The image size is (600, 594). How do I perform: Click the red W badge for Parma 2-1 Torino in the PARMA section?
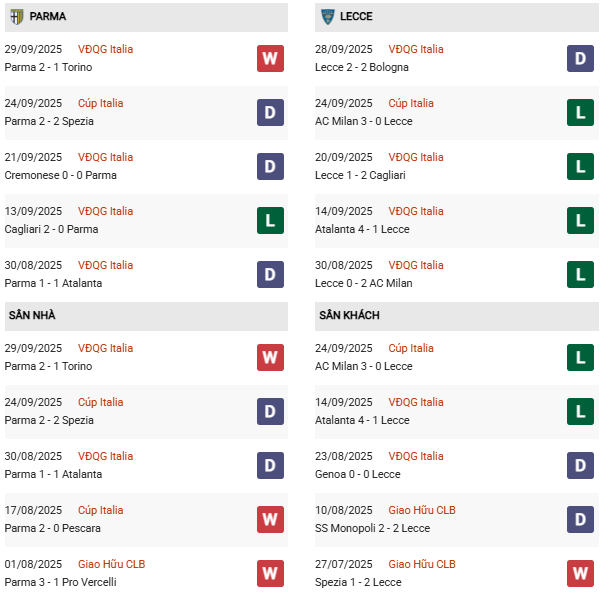pos(270,58)
